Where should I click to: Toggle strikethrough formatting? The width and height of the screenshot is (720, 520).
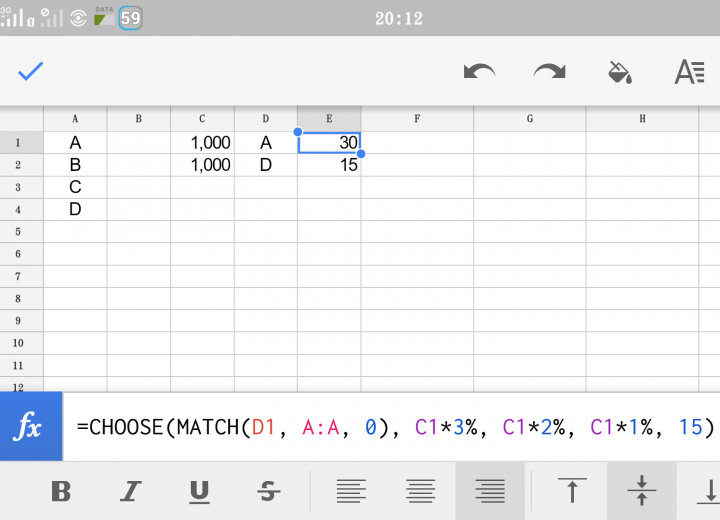(x=269, y=491)
